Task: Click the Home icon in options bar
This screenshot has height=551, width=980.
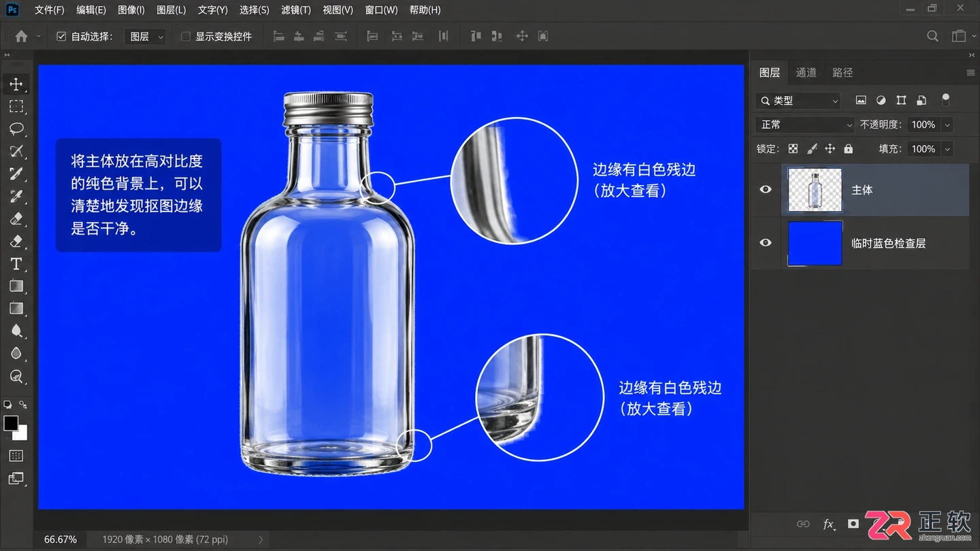Action: pos(21,36)
